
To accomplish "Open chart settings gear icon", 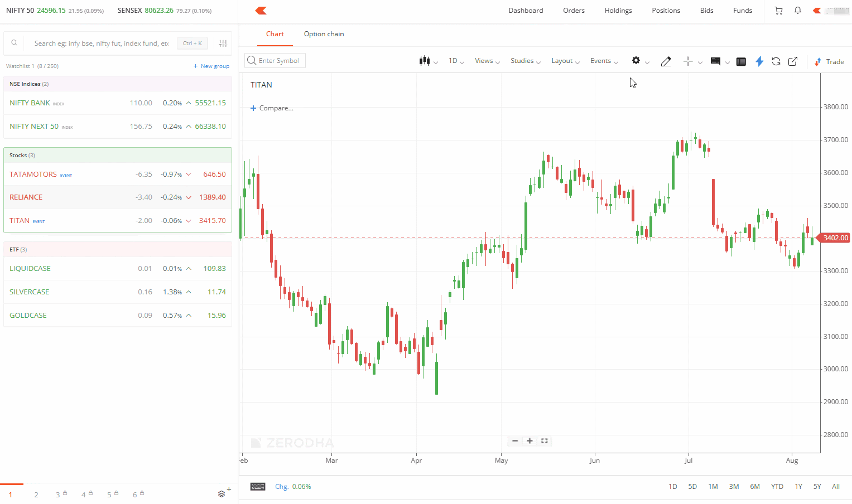I will (636, 61).
